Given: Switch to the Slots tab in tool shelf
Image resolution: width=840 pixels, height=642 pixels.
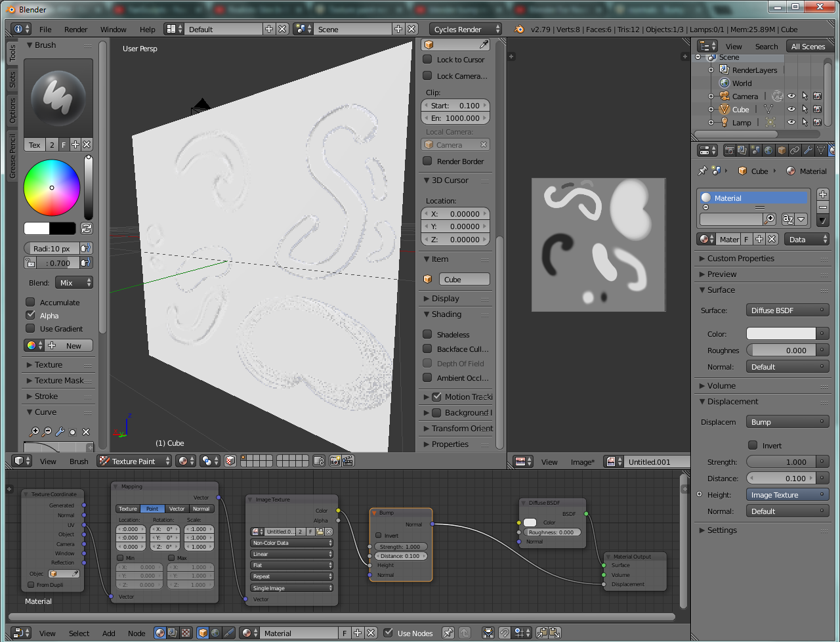Looking at the screenshot, I should pos(12,80).
